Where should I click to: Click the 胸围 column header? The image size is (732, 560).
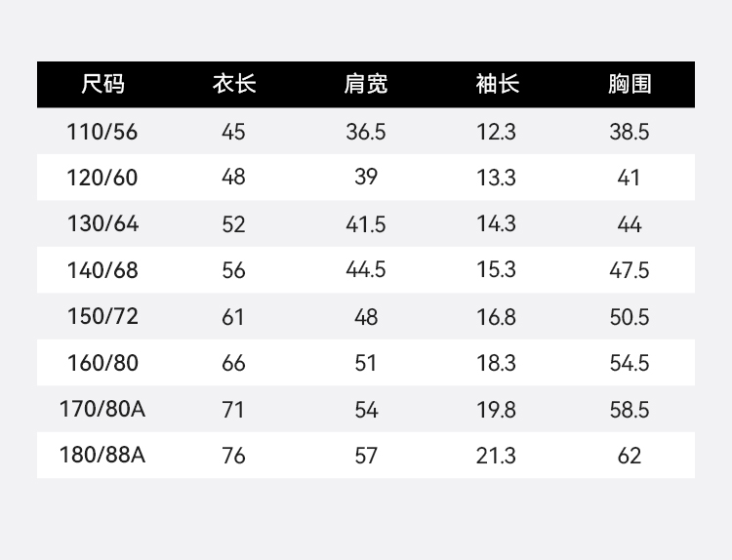[x=630, y=84]
